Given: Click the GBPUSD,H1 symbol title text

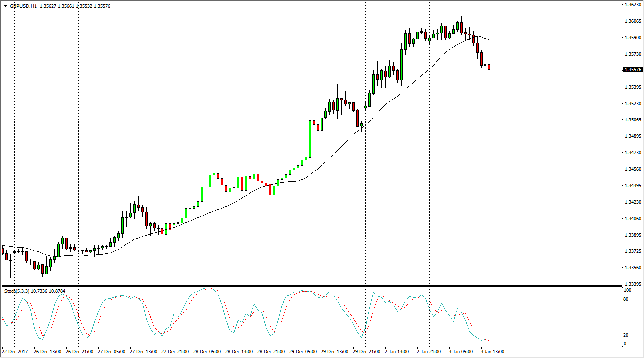Looking at the screenshot, I should point(23,6).
